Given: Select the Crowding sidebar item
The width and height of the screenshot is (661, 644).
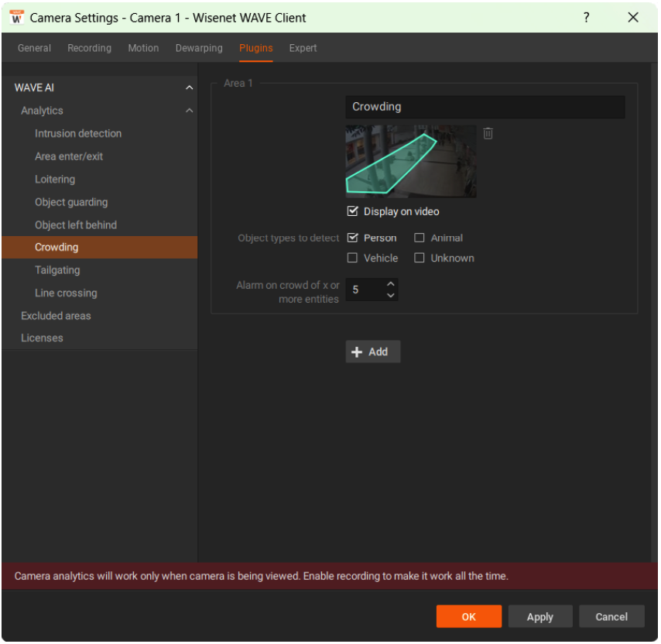Looking at the screenshot, I should (x=100, y=247).
